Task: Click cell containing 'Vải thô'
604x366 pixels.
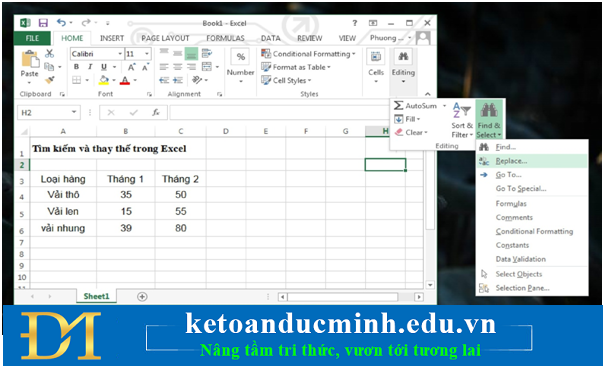Action: click(x=63, y=195)
